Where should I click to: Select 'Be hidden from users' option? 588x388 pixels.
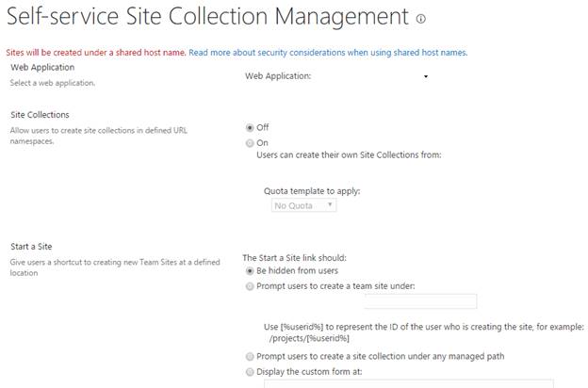(x=250, y=271)
